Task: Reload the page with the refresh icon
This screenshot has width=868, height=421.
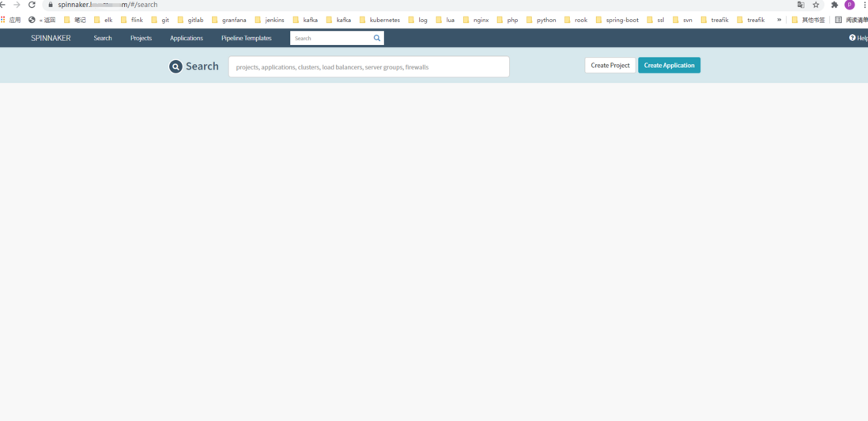Action: (x=32, y=5)
